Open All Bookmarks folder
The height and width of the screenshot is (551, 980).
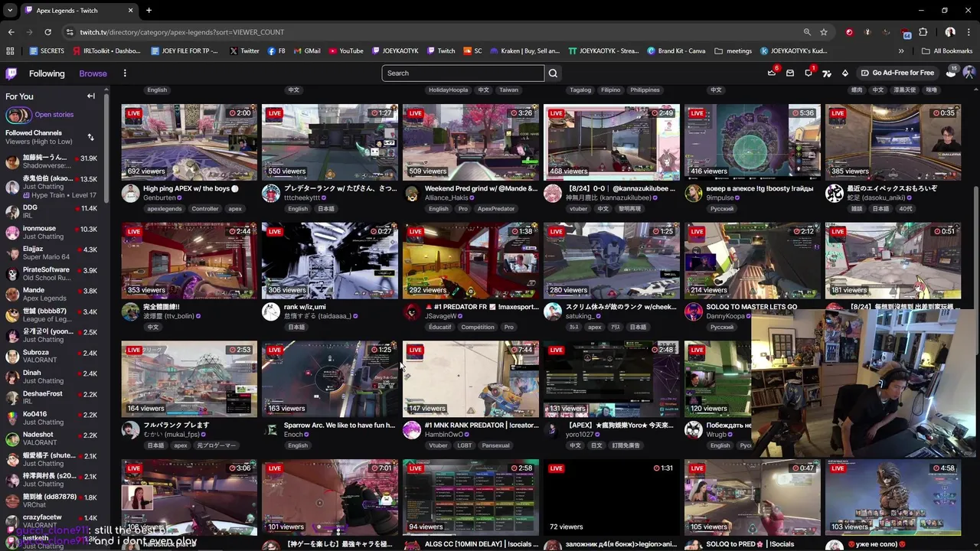947,51
